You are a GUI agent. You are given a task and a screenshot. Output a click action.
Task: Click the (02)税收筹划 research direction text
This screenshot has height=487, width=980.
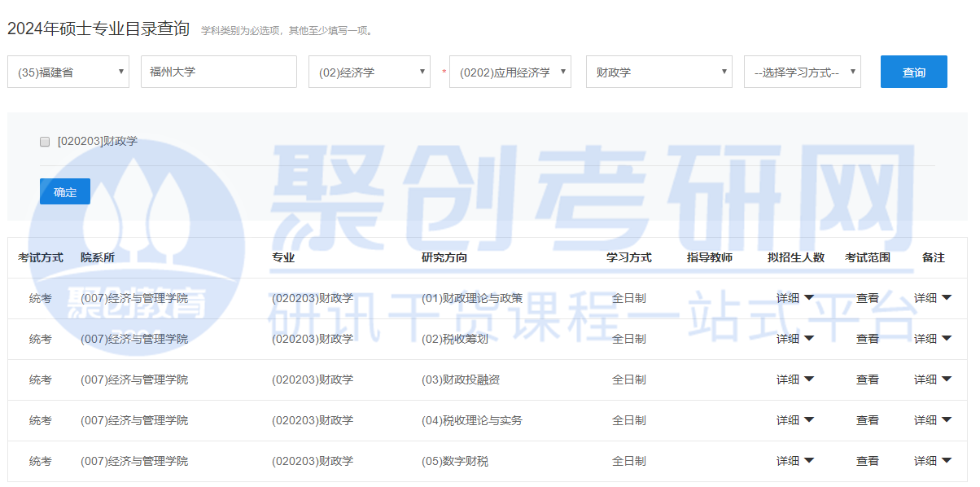[455, 339]
